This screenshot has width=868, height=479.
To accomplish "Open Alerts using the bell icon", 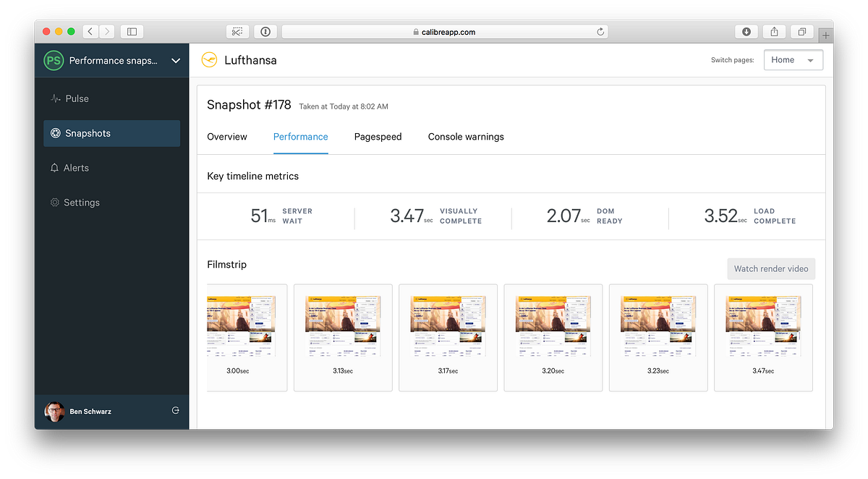I will [x=54, y=167].
